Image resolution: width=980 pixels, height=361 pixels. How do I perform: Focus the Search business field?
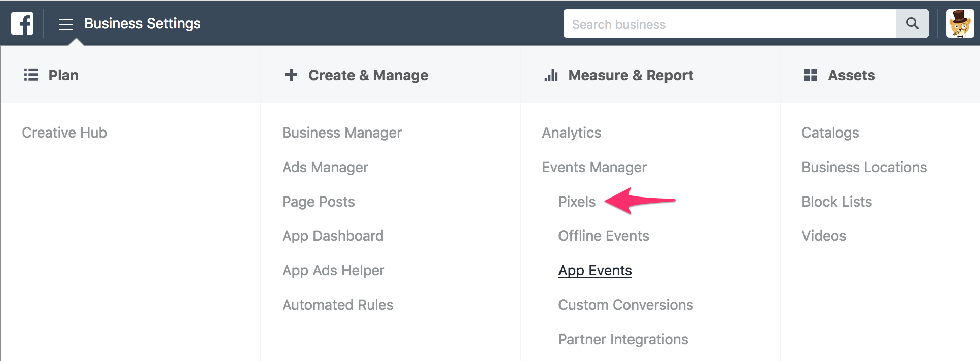tap(730, 23)
